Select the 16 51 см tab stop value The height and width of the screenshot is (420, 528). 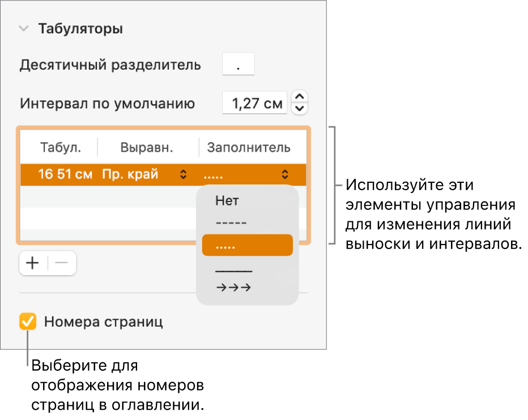coord(65,174)
